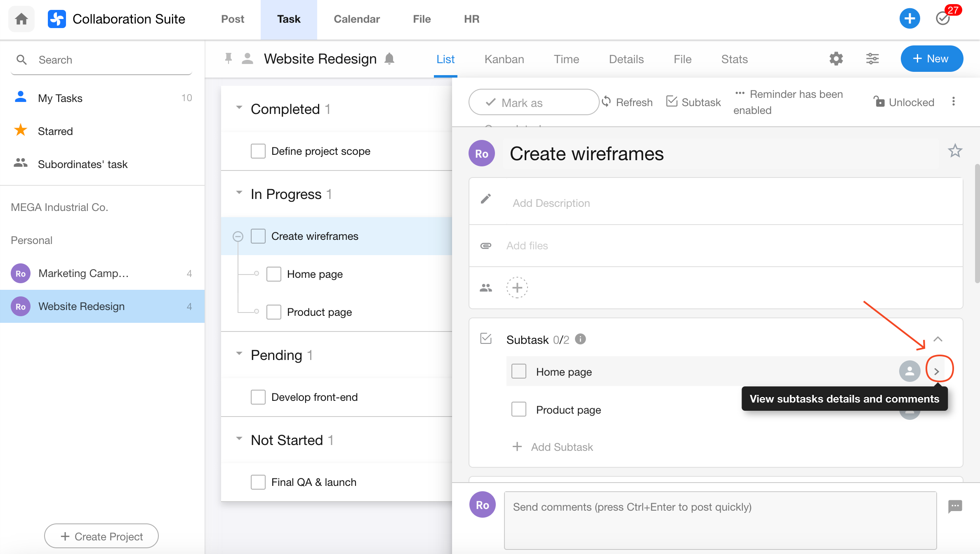Switch to the Kanban tab
The width and height of the screenshot is (980, 554).
coord(504,59)
